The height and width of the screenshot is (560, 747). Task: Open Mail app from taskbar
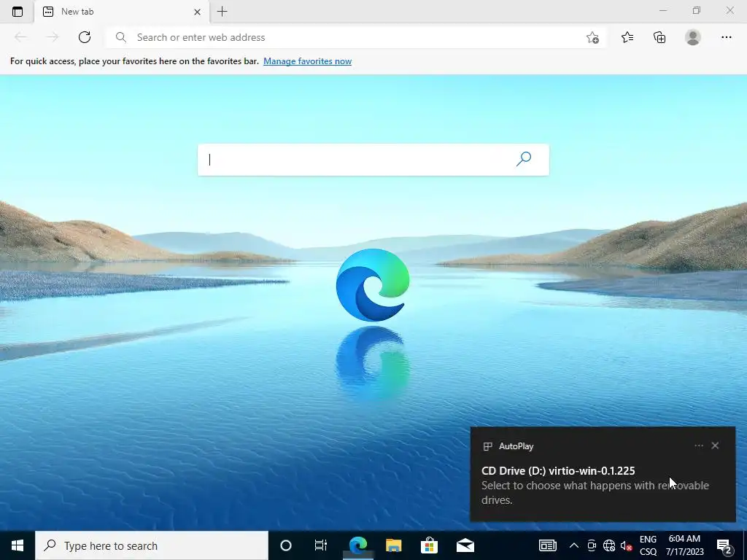click(x=465, y=545)
